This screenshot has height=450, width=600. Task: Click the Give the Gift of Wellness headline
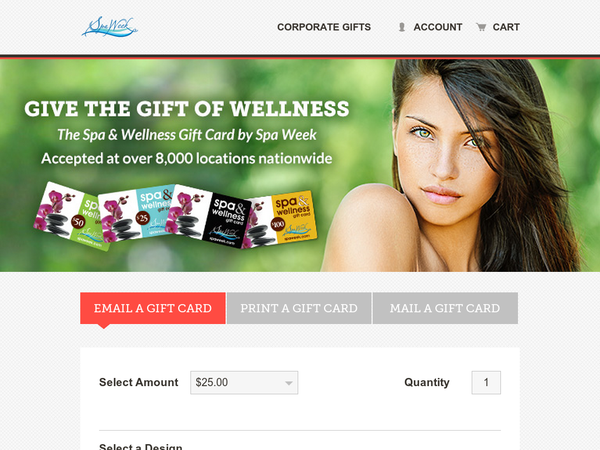tap(187, 109)
